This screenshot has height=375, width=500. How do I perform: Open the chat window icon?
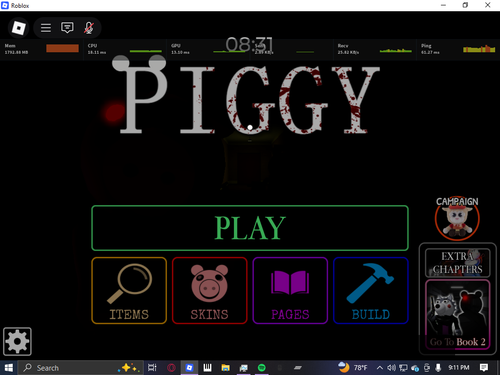pos(67,28)
